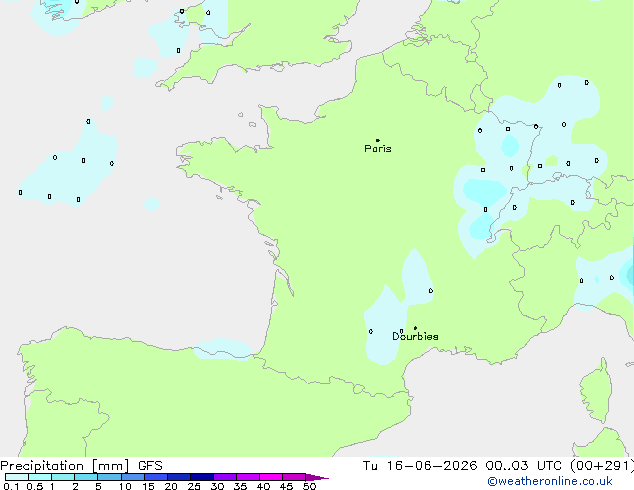Click the rain patch over the Bay of Biscay coast near Spain
This screenshot has width=634, height=490.
click(223, 349)
